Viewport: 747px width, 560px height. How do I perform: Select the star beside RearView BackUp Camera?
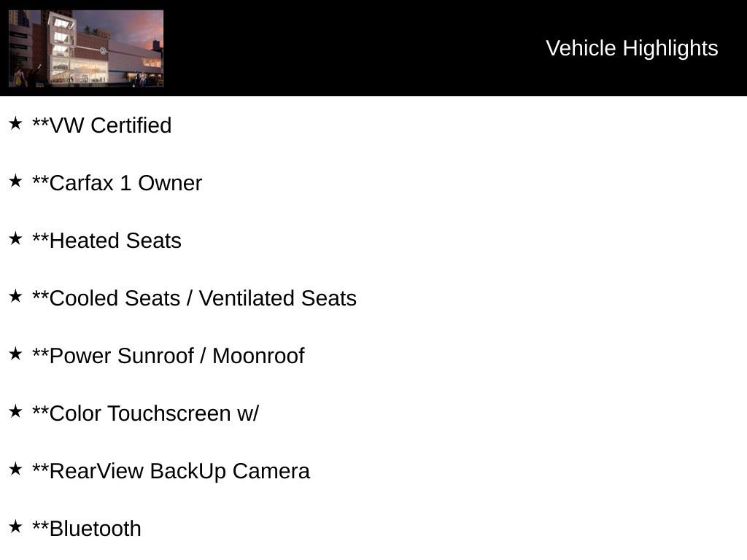coord(15,470)
